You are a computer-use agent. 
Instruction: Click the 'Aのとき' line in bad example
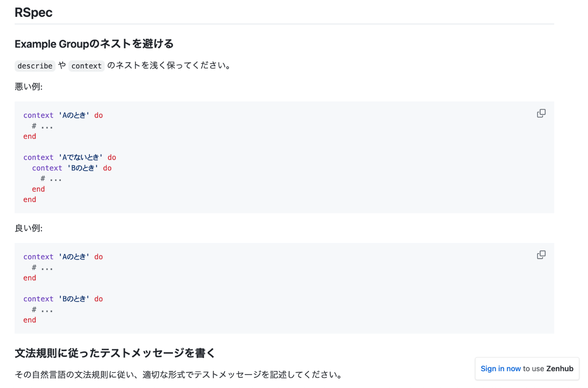[x=63, y=115]
